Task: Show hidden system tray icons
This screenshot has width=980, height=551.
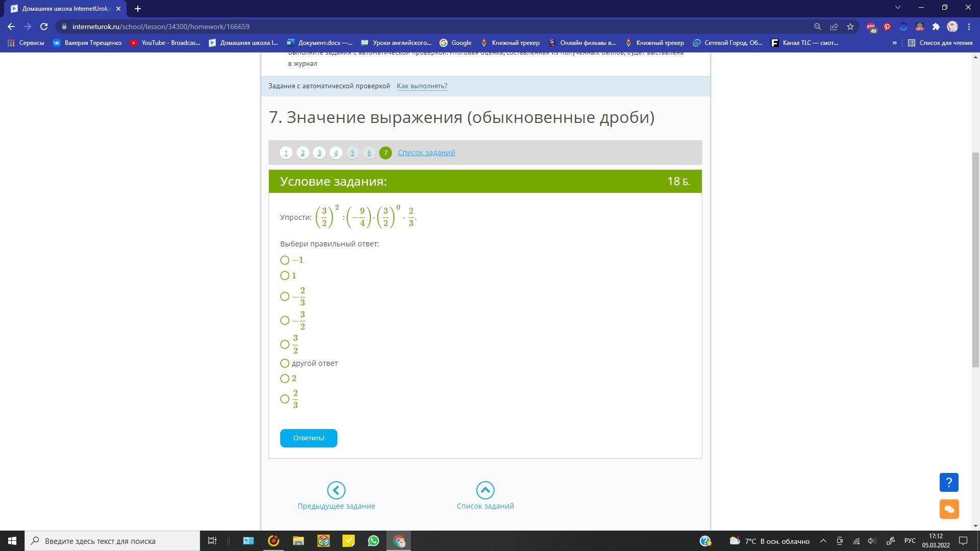Action: pos(823,541)
